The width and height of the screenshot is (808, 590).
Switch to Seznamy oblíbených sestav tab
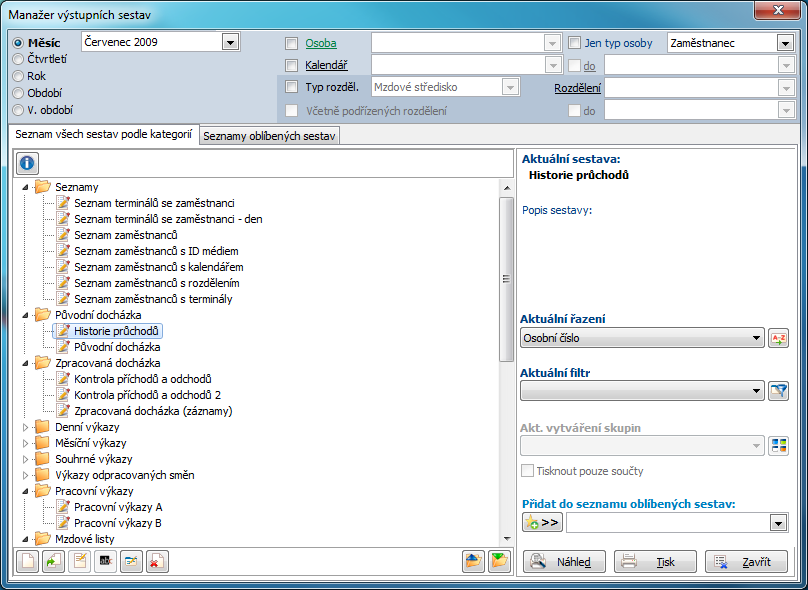tap(269, 135)
